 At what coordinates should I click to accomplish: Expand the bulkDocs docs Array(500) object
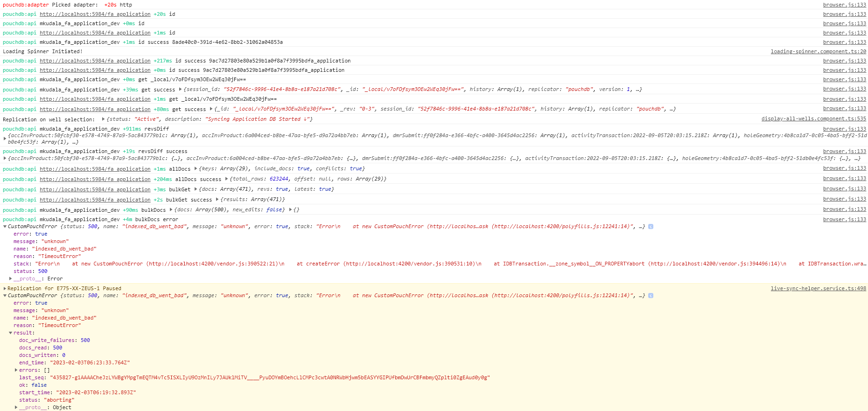point(171,209)
